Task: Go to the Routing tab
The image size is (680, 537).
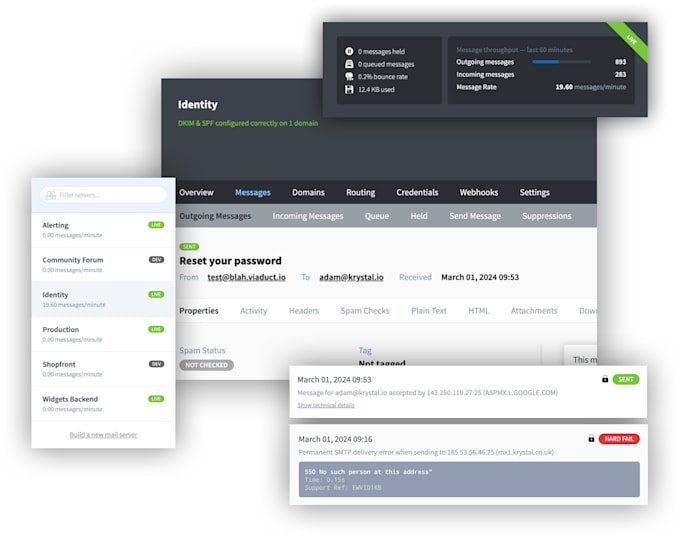Action: click(360, 192)
